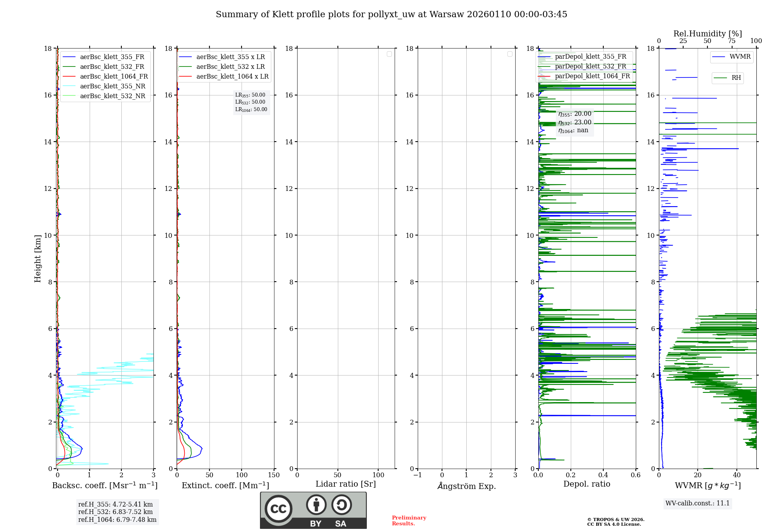Click empty legend box in Lidar ratio plot

(x=389, y=54)
